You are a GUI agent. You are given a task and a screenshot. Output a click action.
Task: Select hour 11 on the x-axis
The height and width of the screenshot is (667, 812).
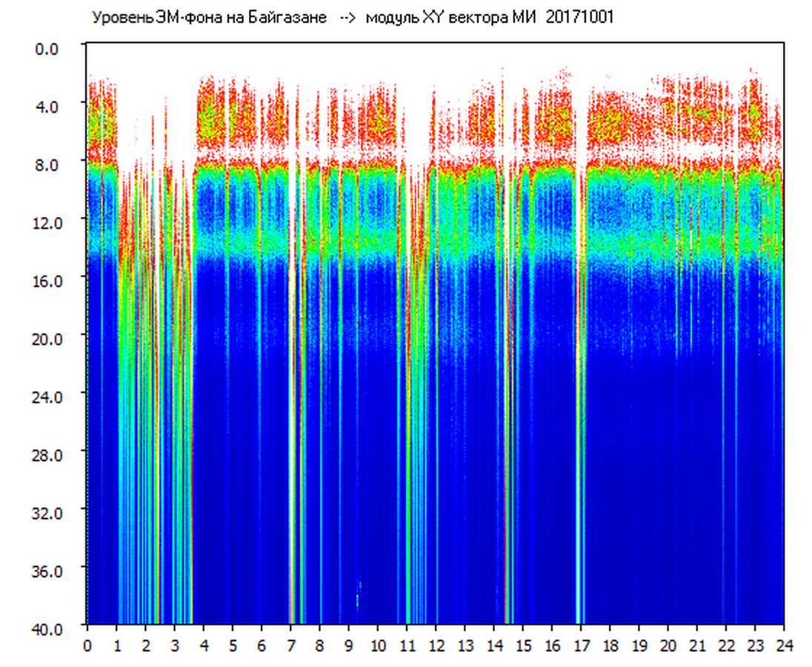407,645
